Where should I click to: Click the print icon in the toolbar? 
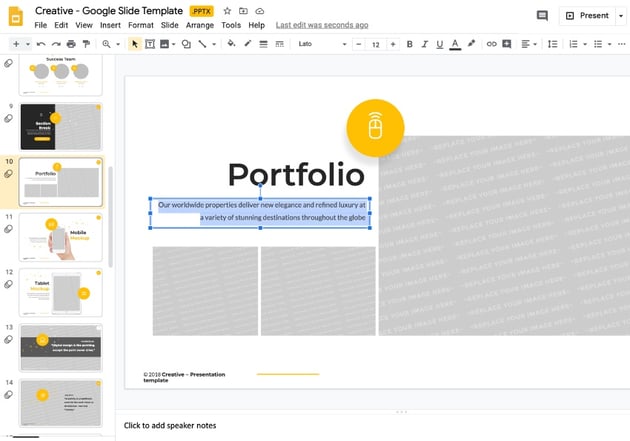pos(71,44)
